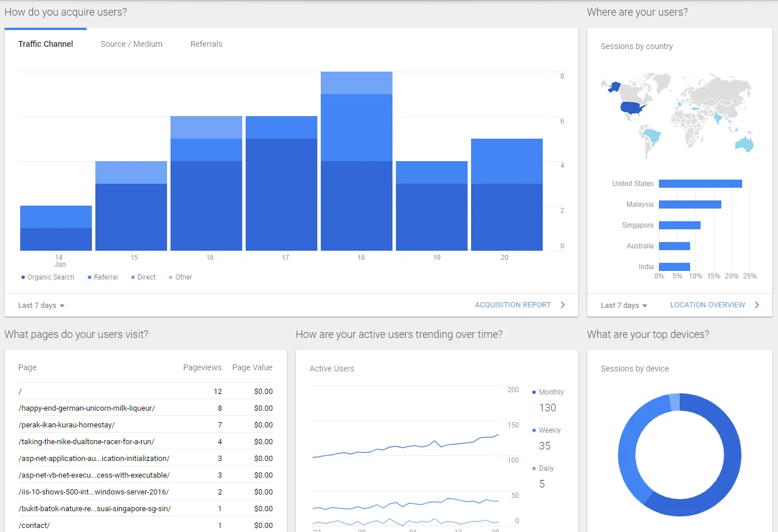Click the Organic Search legend dot

click(23, 277)
